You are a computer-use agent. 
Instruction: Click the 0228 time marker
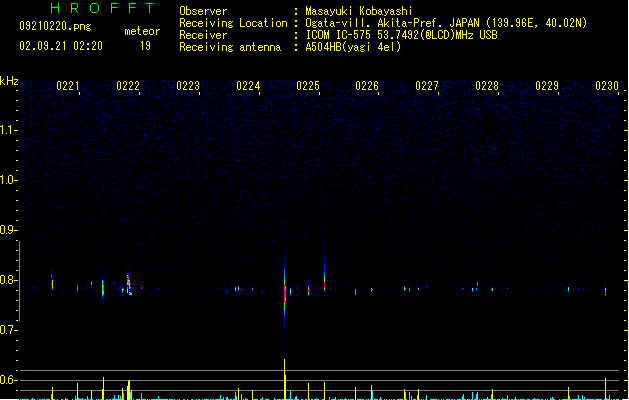(487, 86)
